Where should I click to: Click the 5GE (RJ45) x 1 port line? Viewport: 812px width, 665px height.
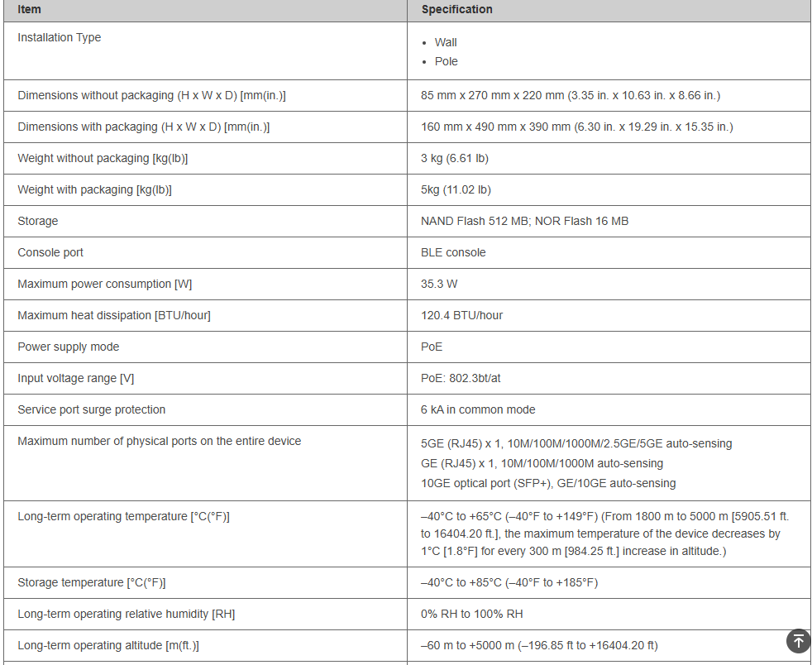tap(576, 444)
